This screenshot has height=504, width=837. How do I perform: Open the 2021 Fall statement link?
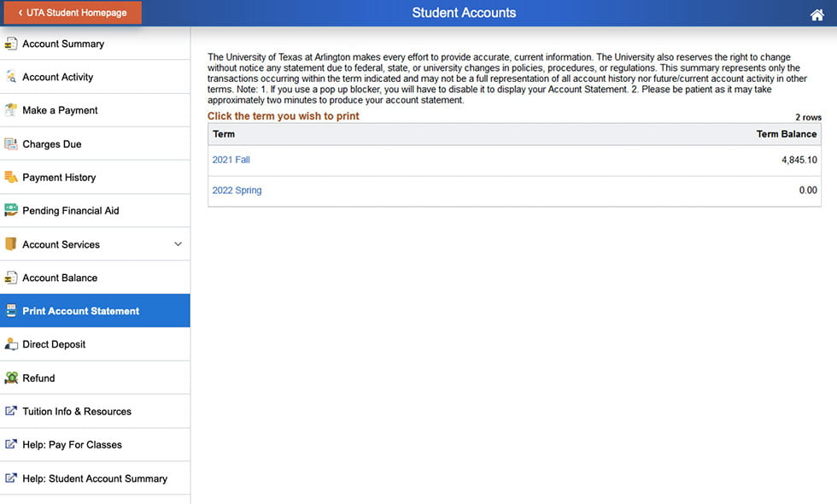point(231,160)
